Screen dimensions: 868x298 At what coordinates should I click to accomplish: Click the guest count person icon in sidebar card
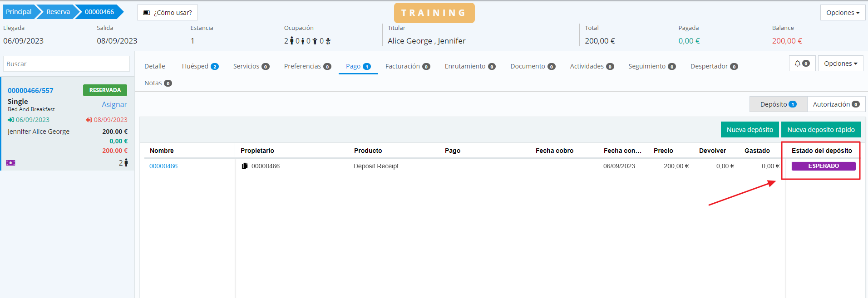[126, 163]
